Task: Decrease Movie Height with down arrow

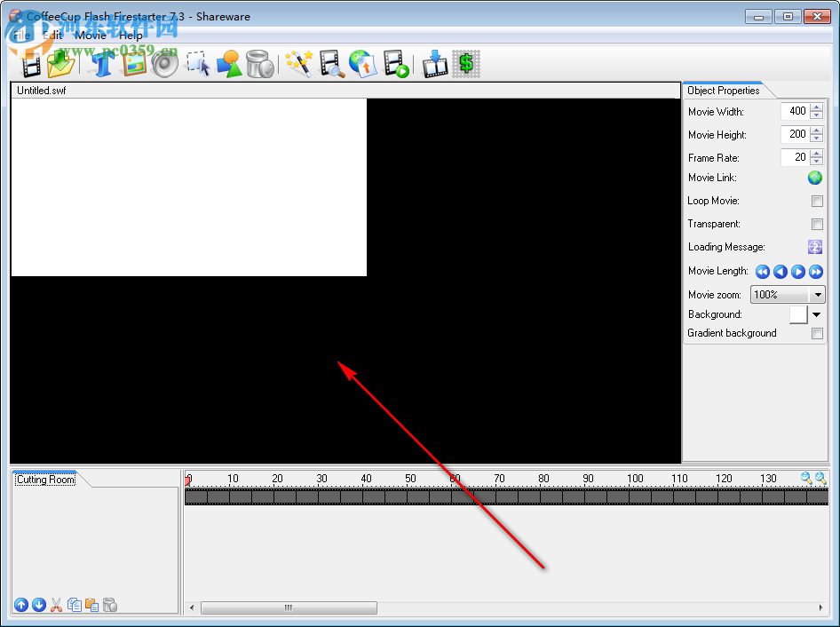Action: [x=816, y=138]
